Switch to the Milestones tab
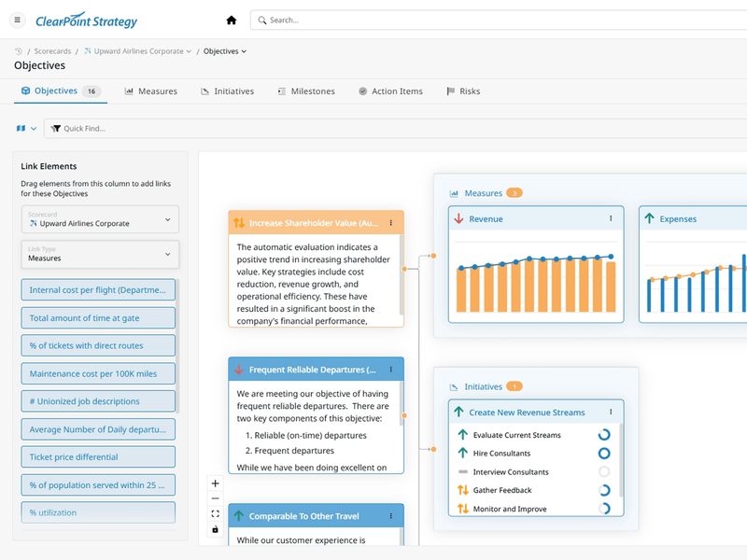This screenshot has height=560, width=747. (306, 91)
